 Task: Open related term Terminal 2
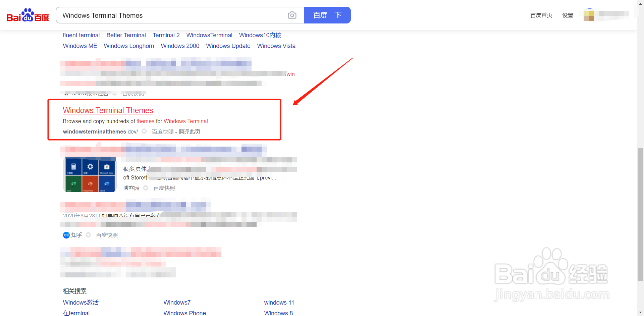[166, 35]
